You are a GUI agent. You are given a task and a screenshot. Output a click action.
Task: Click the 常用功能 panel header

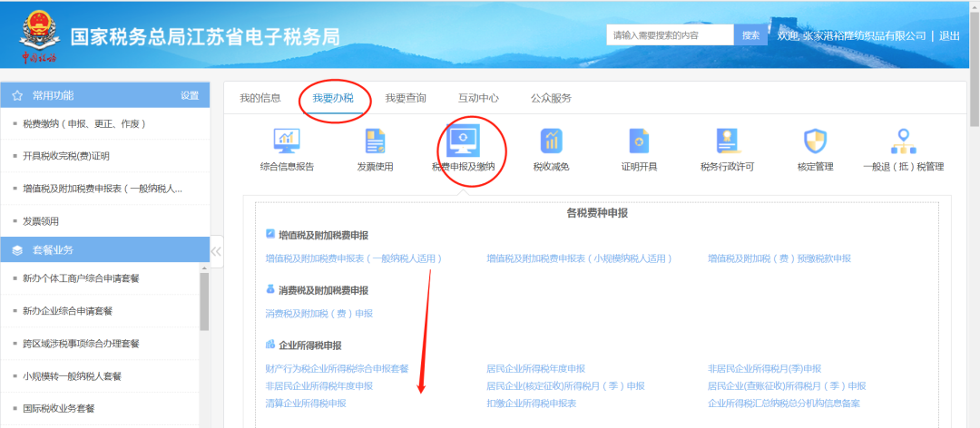[105, 95]
